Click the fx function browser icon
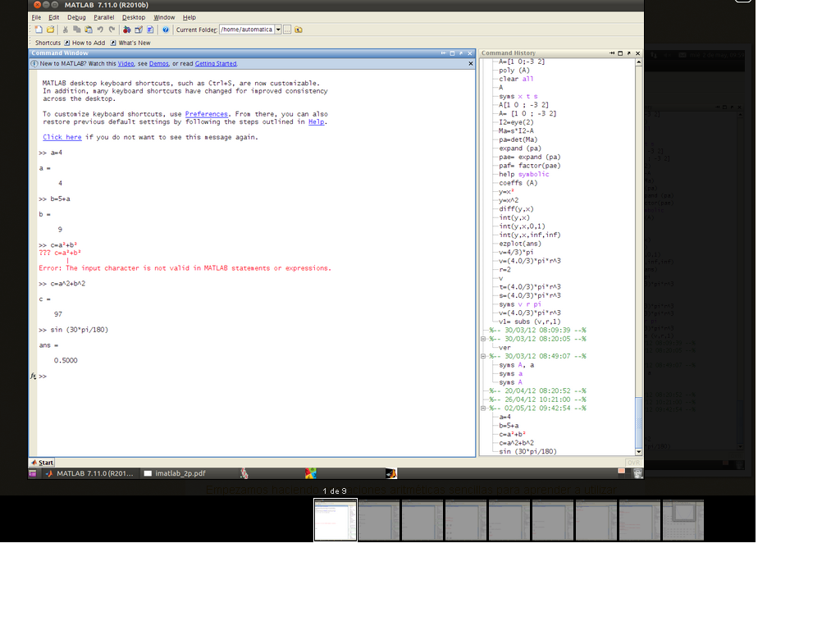The image size is (840, 630). pyautogui.click(x=33, y=376)
